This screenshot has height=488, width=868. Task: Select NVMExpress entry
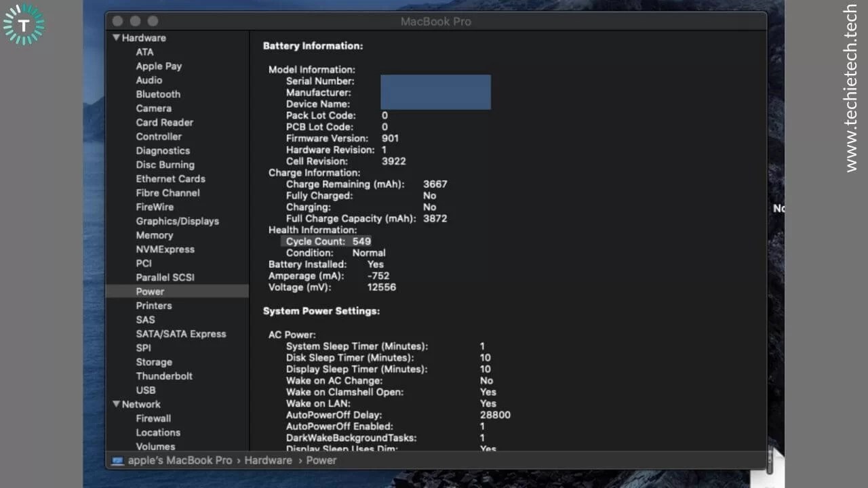click(x=165, y=249)
